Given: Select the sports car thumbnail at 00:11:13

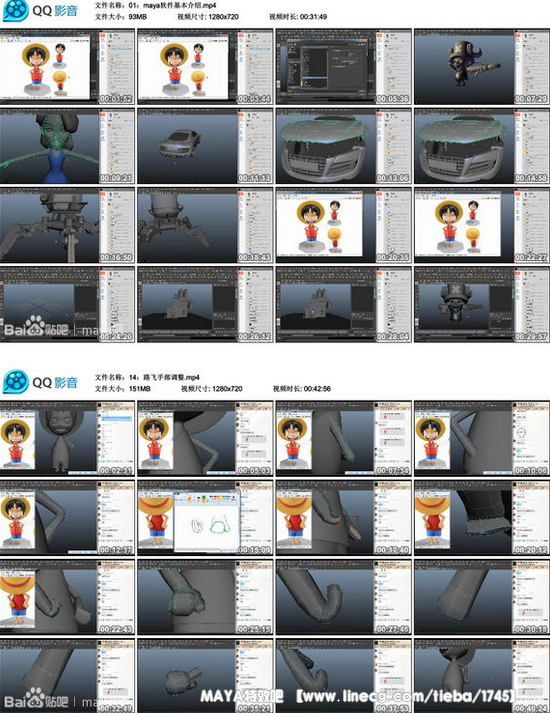Looking at the screenshot, I should (205, 146).
